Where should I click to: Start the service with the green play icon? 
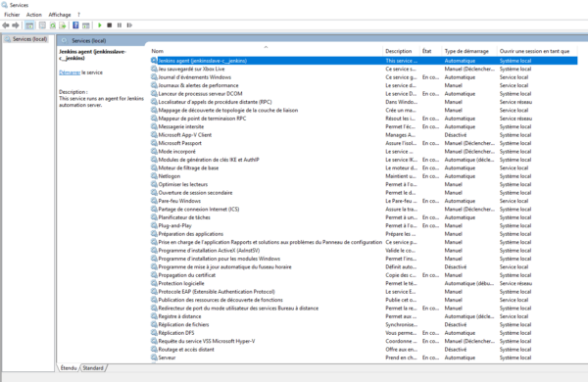tap(100, 25)
